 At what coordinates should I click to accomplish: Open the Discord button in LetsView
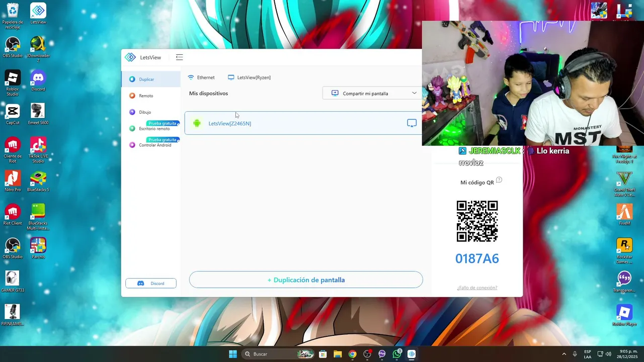point(151,283)
